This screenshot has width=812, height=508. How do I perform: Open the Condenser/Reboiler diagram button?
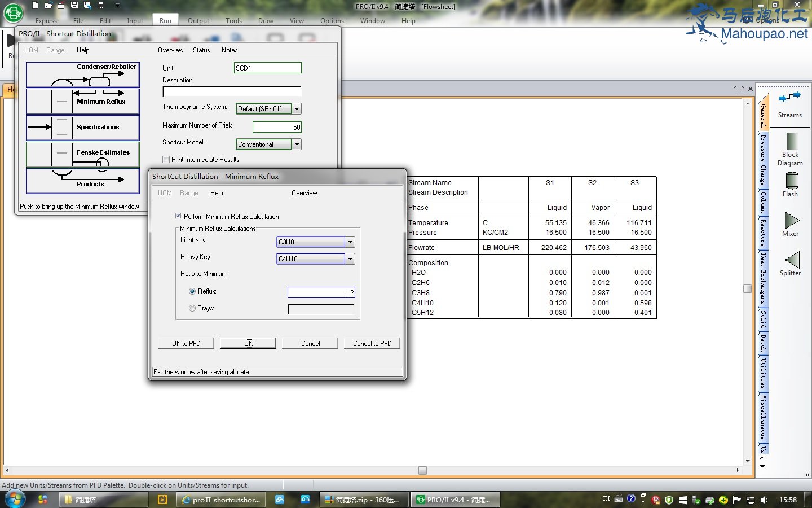(83, 75)
